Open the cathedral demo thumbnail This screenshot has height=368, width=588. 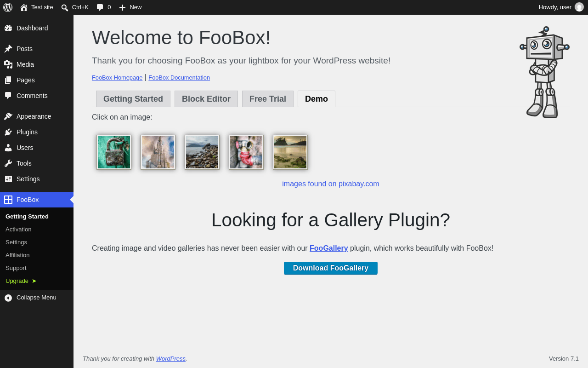click(158, 152)
